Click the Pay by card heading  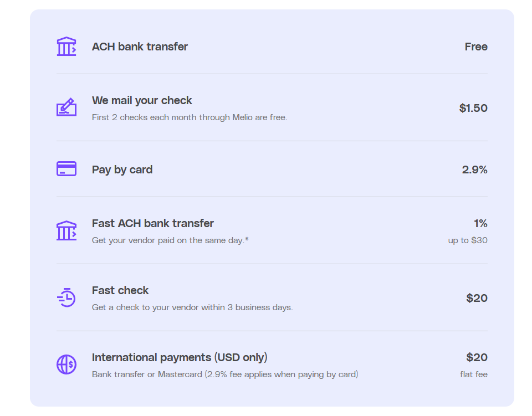[122, 170]
